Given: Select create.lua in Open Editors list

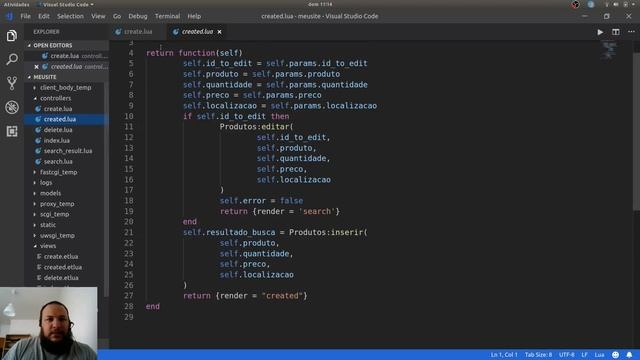Looking at the screenshot, I should click(66, 56).
